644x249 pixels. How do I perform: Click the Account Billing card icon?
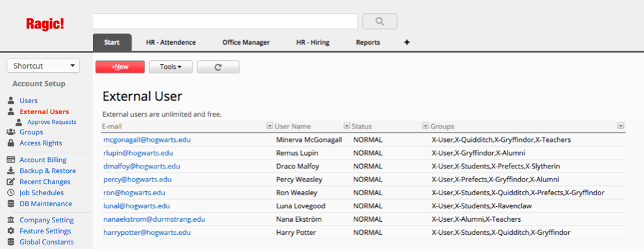coord(11,160)
